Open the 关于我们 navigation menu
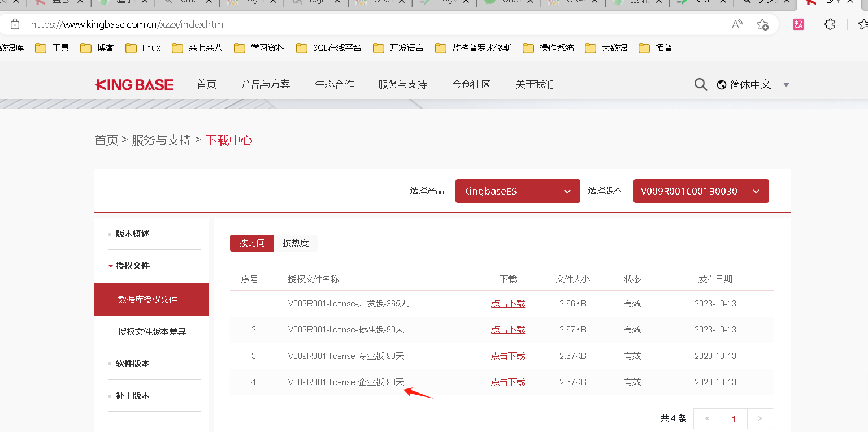 pyautogui.click(x=535, y=85)
